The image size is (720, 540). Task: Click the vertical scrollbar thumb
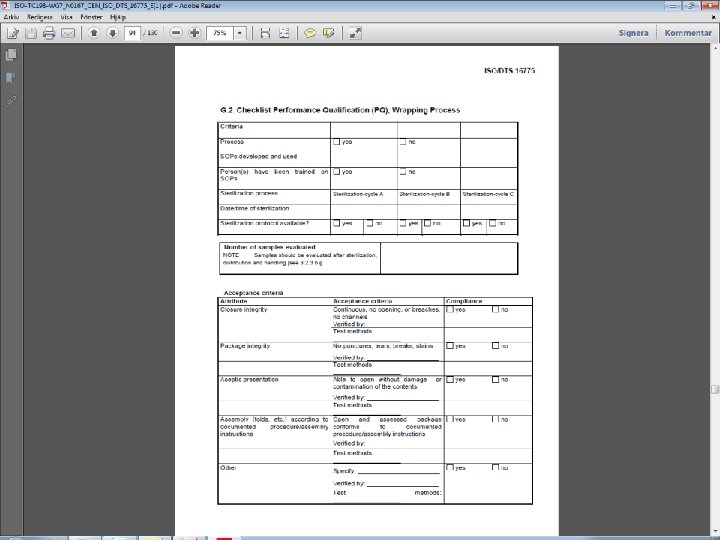(x=715, y=389)
